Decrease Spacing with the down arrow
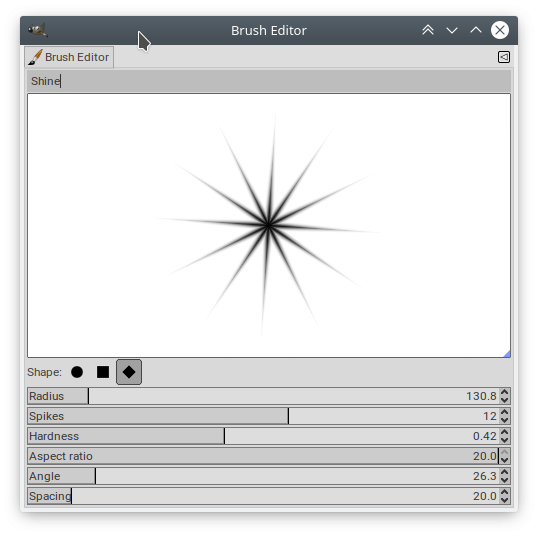The image size is (538, 536). tap(504, 500)
